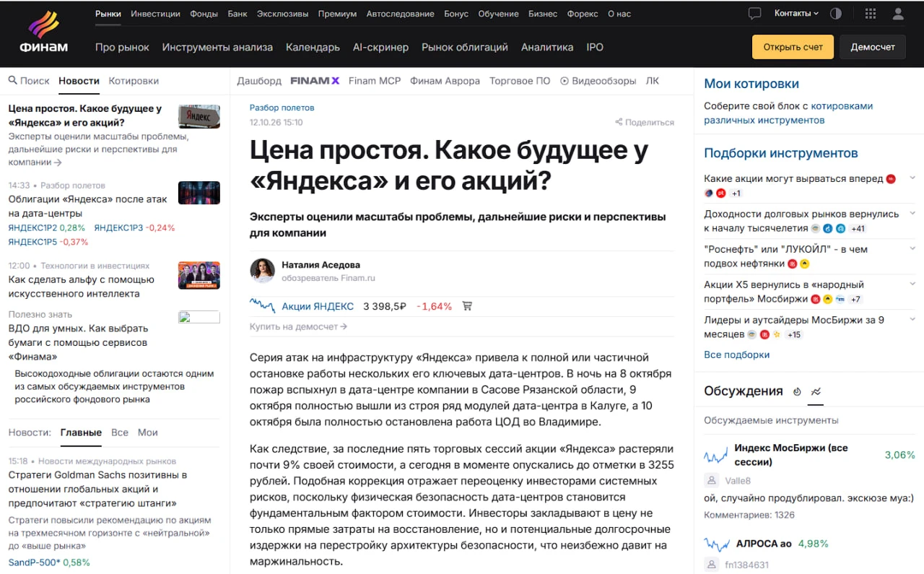Image resolution: width=924 pixels, height=574 pixels.
Task: Select the hot/popular icon beside Обсуждения
Action: coord(797,391)
